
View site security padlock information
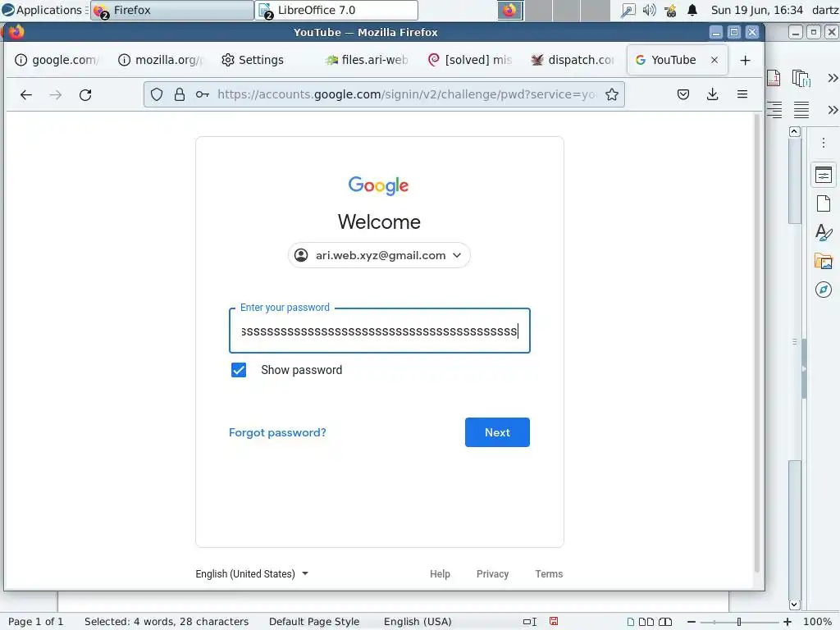(180, 94)
